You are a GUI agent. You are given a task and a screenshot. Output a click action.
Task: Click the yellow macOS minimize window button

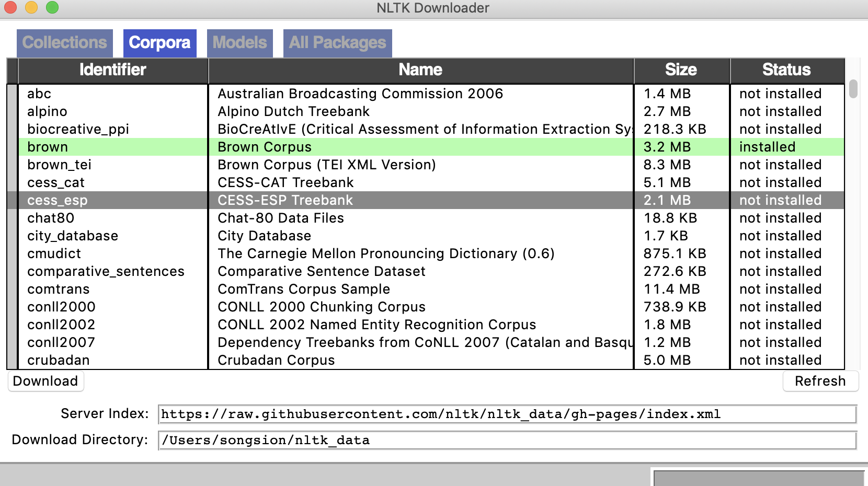coord(31,7)
